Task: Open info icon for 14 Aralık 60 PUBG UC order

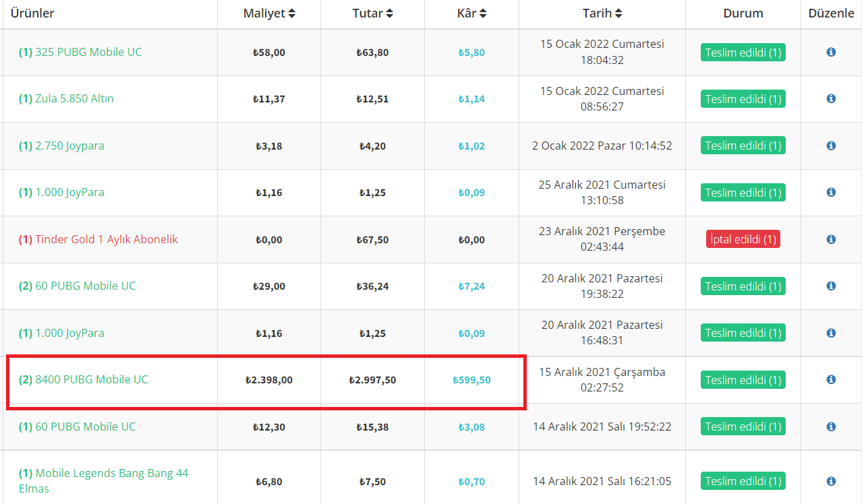Action: point(831,427)
